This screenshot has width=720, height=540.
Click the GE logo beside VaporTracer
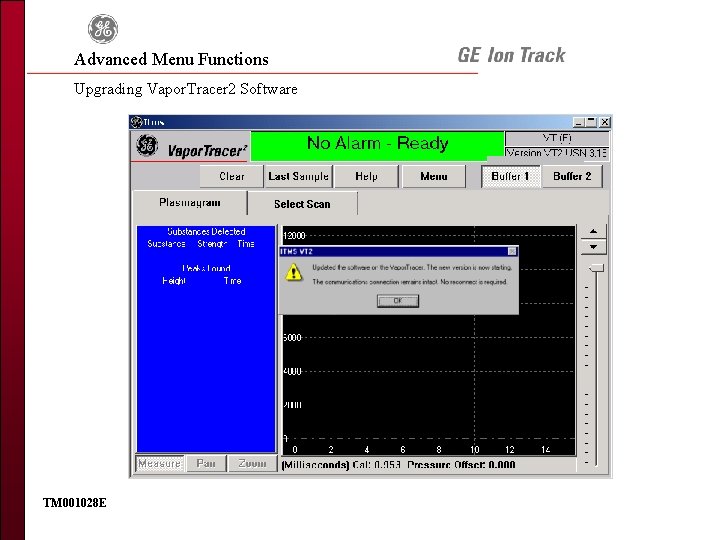(x=147, y=146)
